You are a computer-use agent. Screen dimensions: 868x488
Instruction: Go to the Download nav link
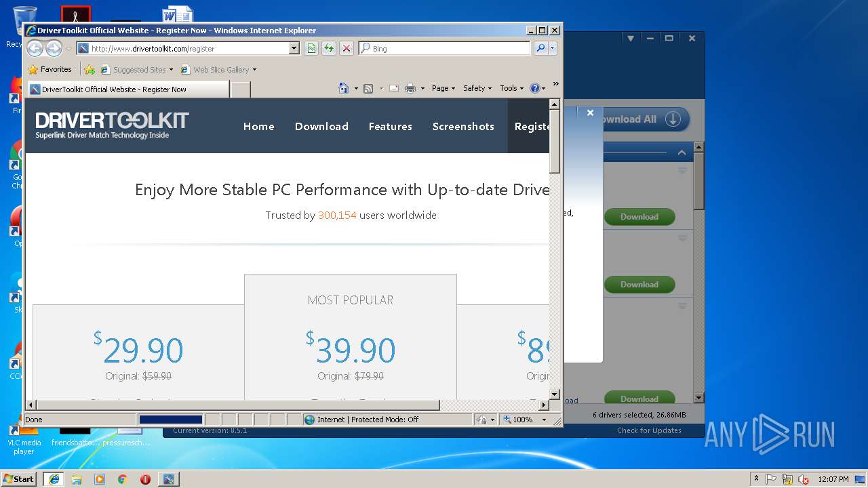(x=321, y=126)
